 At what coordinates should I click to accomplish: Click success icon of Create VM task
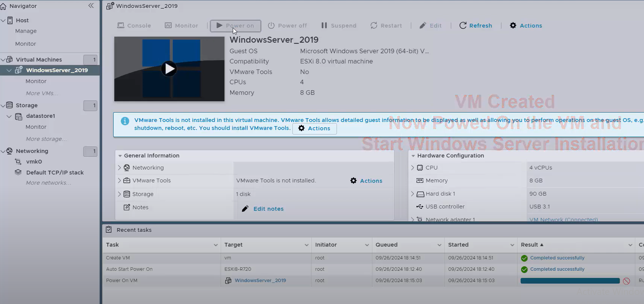[x=524, y=258]
